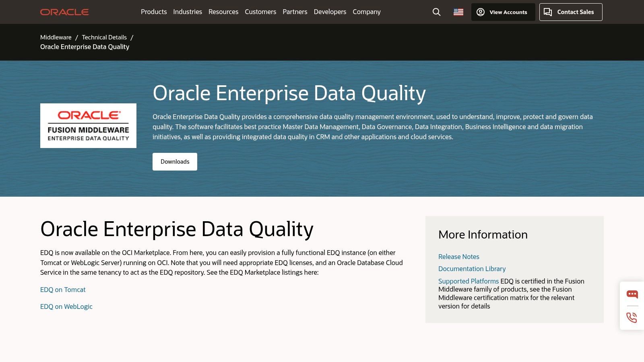Open the Developers menu
This screenshot has width=644, height=362.
[330, 12]
